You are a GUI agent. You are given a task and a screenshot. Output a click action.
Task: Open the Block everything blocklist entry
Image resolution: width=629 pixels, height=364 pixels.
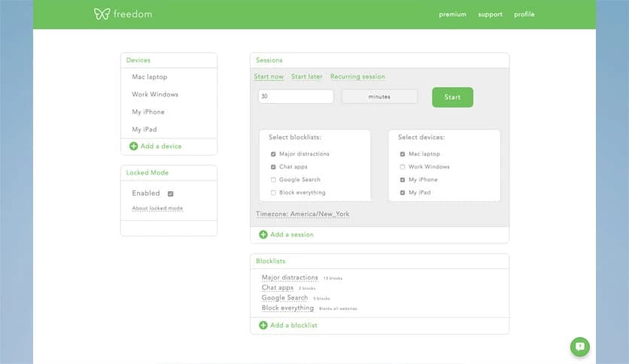[287, 308]
